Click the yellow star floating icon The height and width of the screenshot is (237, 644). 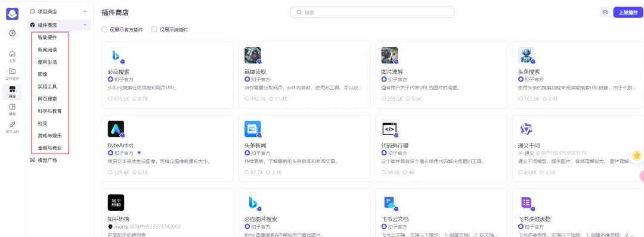tap(637, 155)
